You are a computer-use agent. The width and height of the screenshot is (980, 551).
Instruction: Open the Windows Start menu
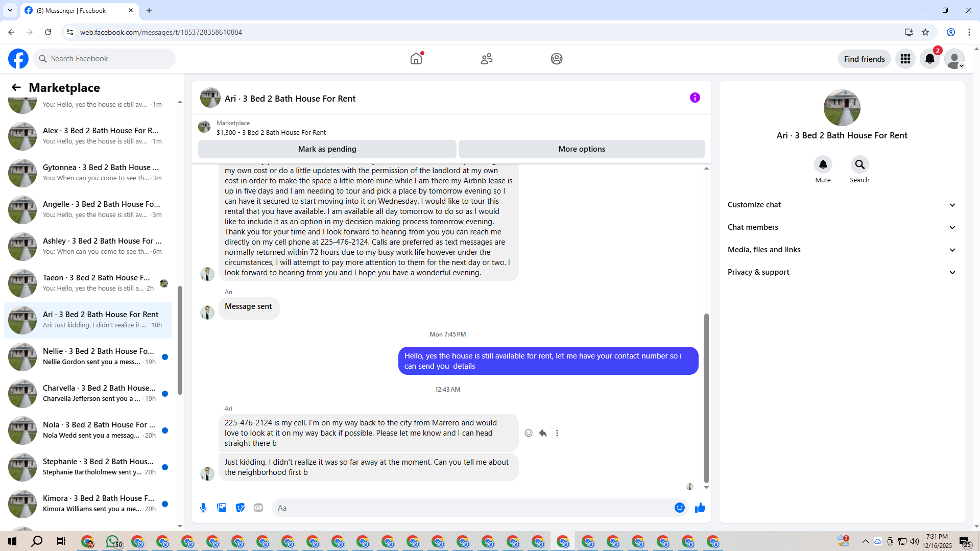coord(12,541)
